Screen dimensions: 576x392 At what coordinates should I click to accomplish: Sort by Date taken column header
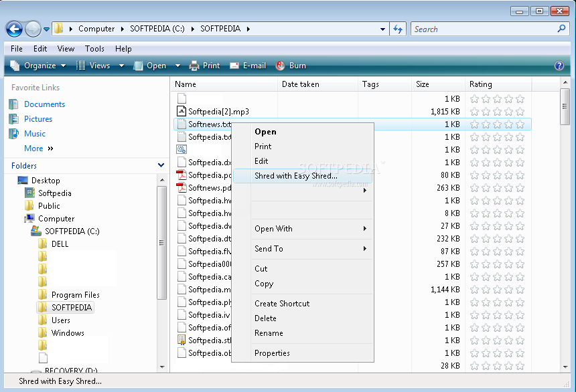tap(317, 84)
